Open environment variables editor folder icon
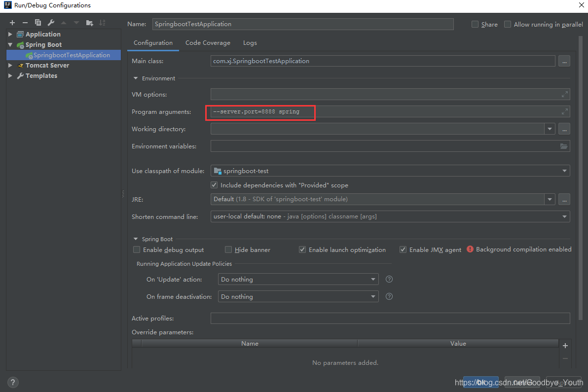Viewport: 588px width, 392px height. 564,146
